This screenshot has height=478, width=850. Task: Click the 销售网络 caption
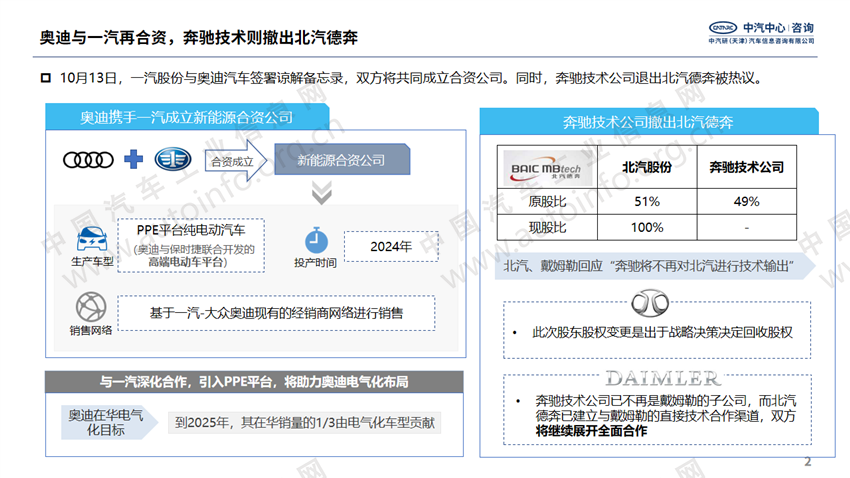pos(91,330)
